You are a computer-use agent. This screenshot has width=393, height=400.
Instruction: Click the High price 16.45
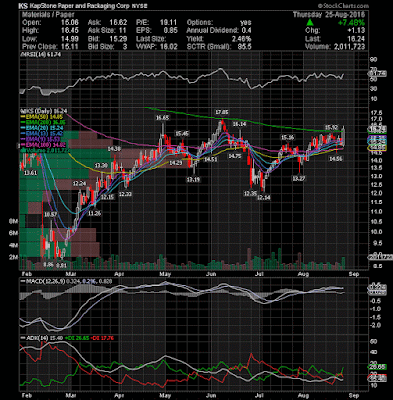(71, 31)
